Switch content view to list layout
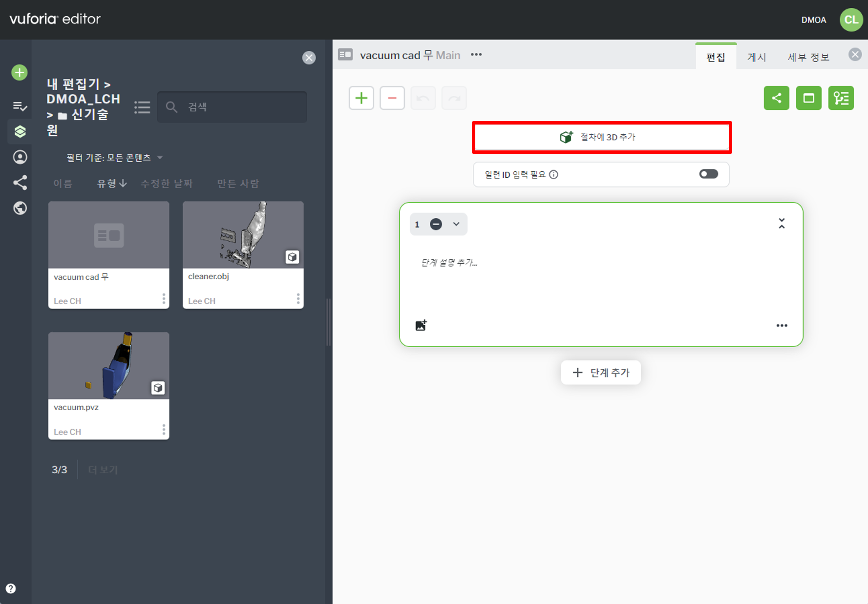This screenshot has height=604, width=868. (142, 107)
